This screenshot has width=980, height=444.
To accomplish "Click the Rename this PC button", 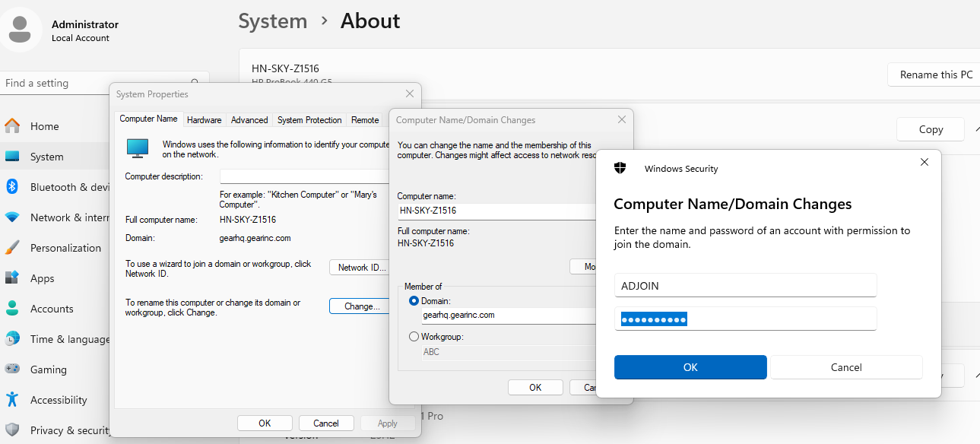I will [x=936, y=75].
